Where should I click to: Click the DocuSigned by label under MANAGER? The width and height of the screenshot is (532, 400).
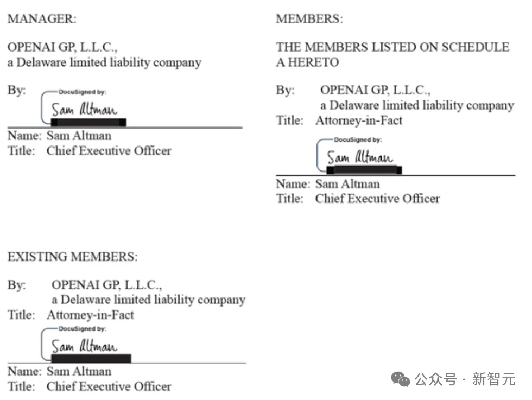coord(82,92)
